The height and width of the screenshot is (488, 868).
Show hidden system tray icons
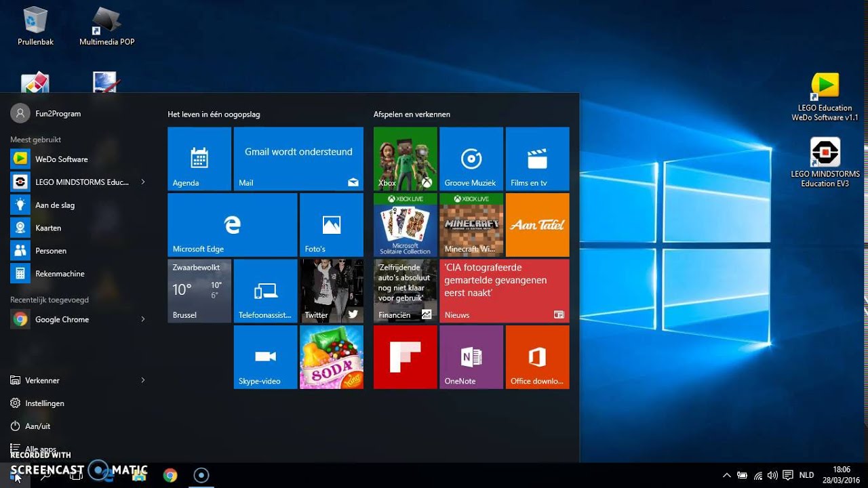coord(727,475)
